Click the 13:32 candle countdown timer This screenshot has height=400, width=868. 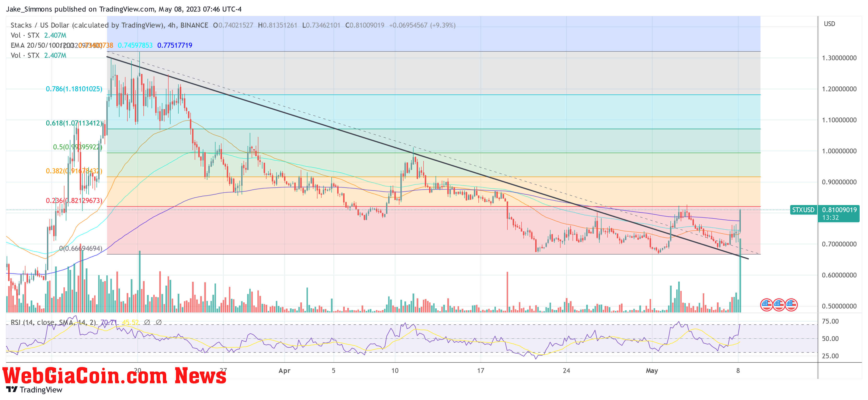point(831,217)
